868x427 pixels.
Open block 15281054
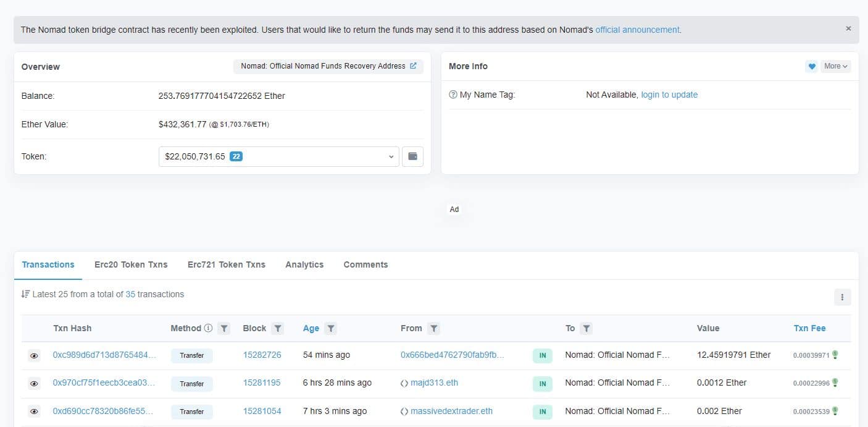point(262,411)
